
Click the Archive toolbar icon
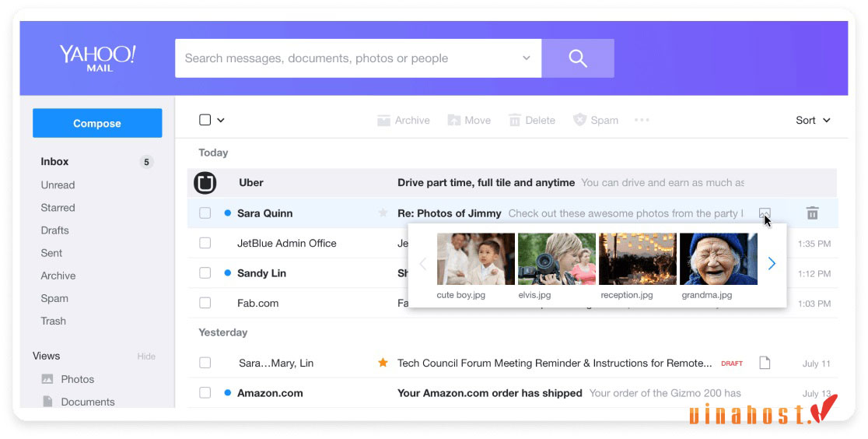(383, 121)
